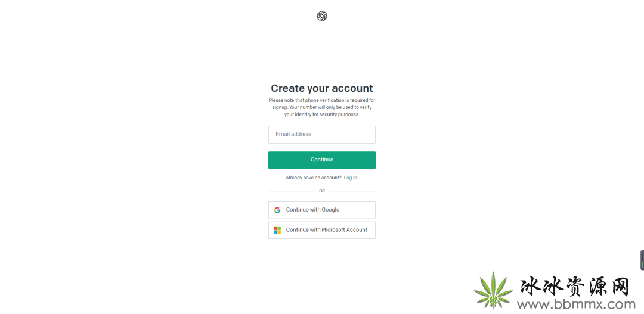
Task: Click the www.bbmmx.com watermark URL
Action: click(x=576, y=304)
